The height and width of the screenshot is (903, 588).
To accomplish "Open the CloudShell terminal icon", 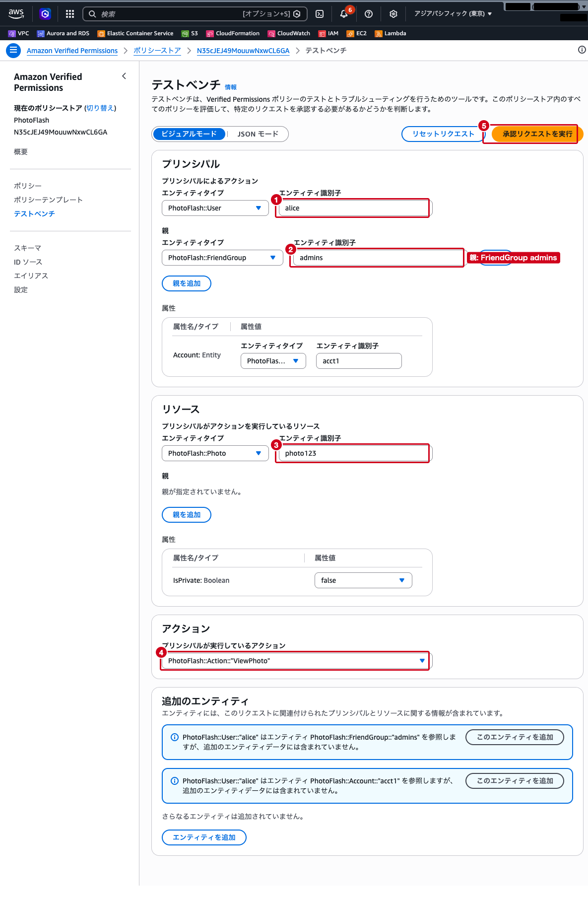I will [x=320, y=14].
